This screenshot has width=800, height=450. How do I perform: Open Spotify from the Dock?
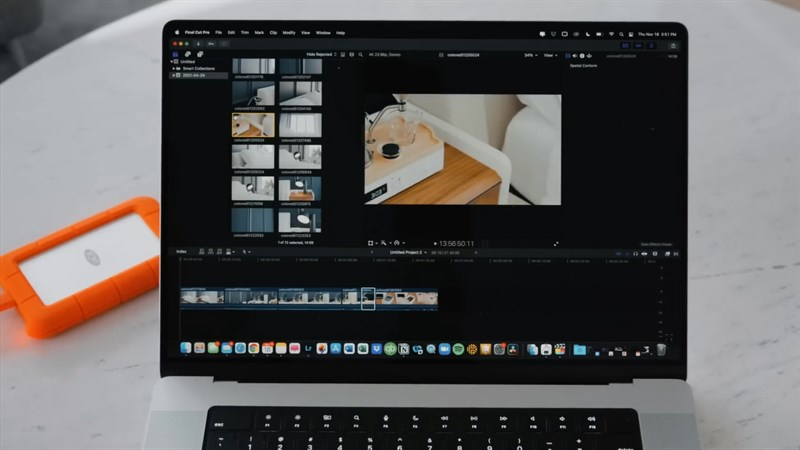coord(458,348)
